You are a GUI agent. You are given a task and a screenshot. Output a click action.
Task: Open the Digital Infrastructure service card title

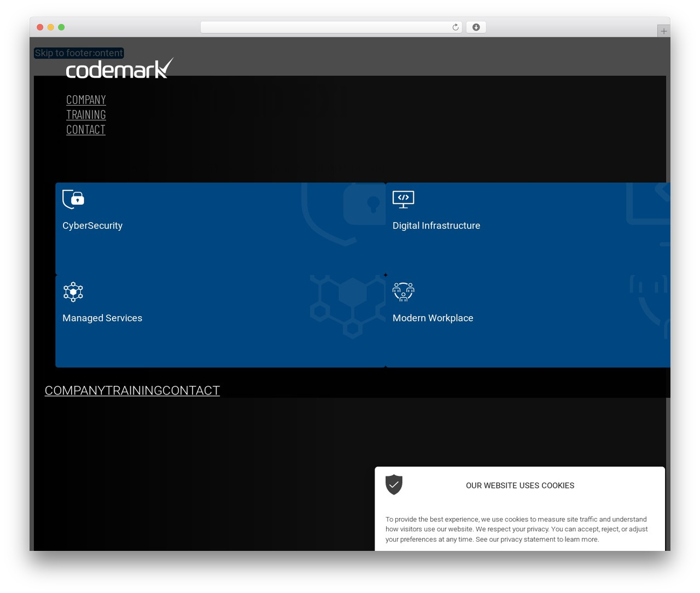click(x=436, y=225)
